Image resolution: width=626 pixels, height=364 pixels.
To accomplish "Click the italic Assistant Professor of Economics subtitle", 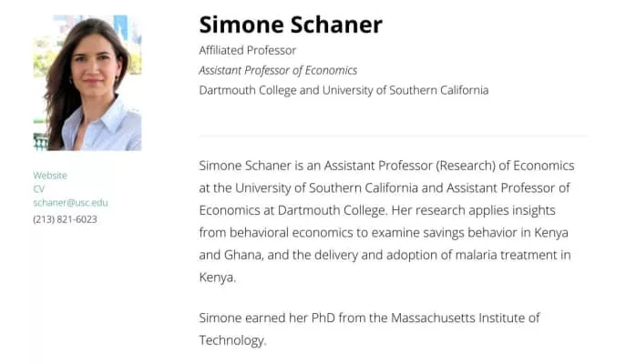I will tap(278, 70).
